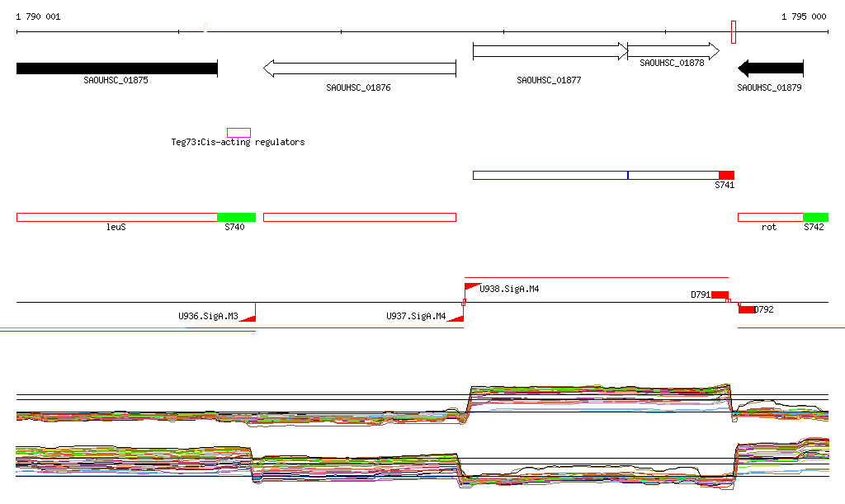The height and width of the screenshot is (504, 845).
Task: Click the U936.SigA.M3 label text
Action: [x=208, y=316]
